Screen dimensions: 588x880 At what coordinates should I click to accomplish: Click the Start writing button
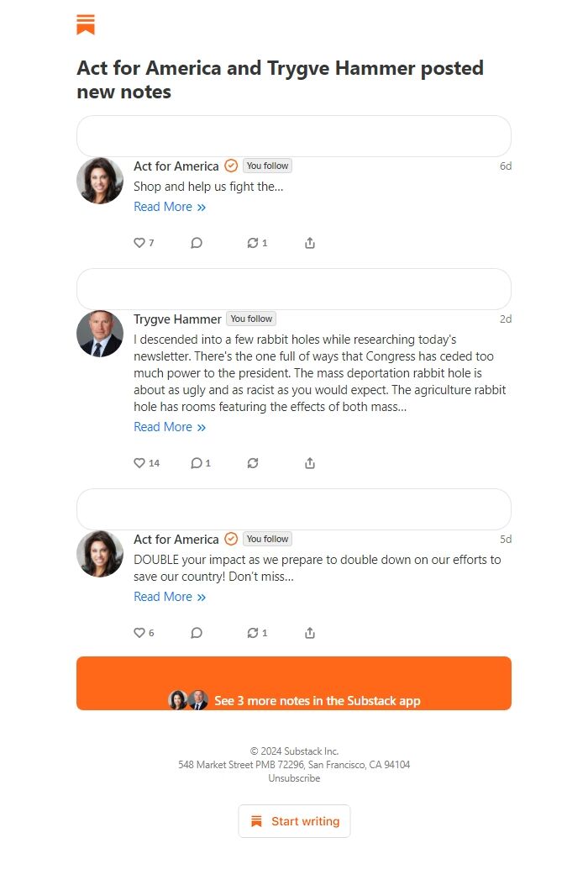294,821
